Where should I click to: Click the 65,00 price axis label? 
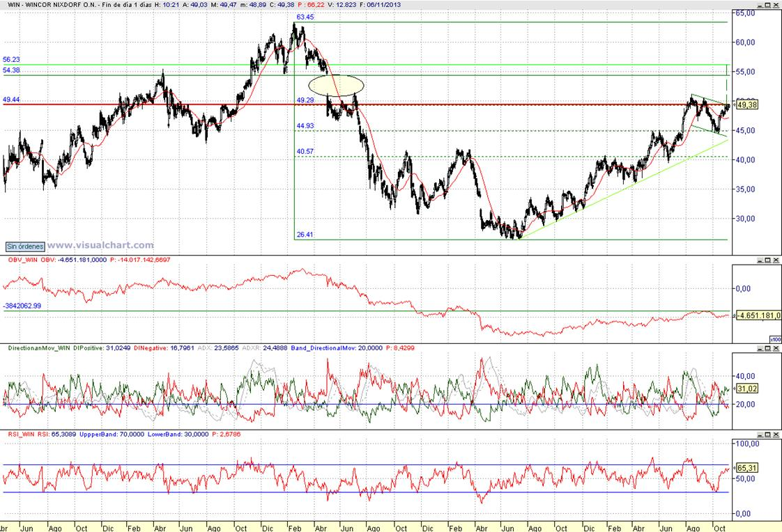click(746, 13)
